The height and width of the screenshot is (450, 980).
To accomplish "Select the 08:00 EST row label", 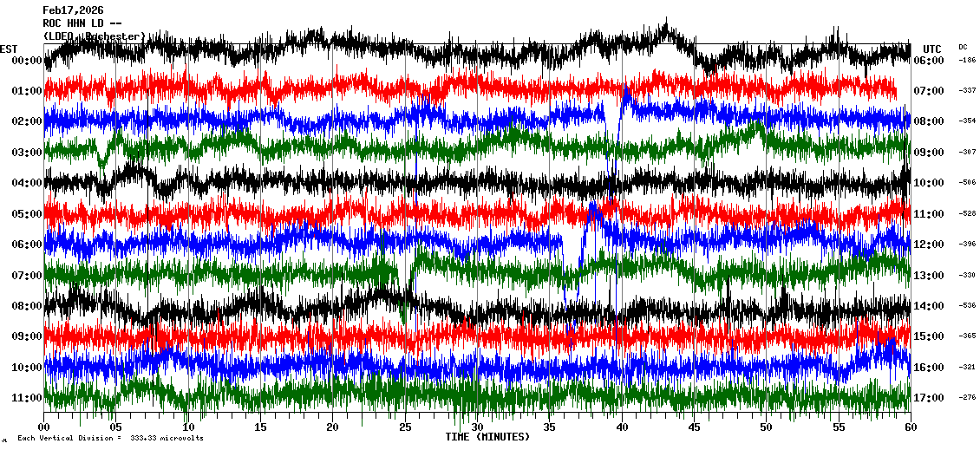I will click(27, 306).
